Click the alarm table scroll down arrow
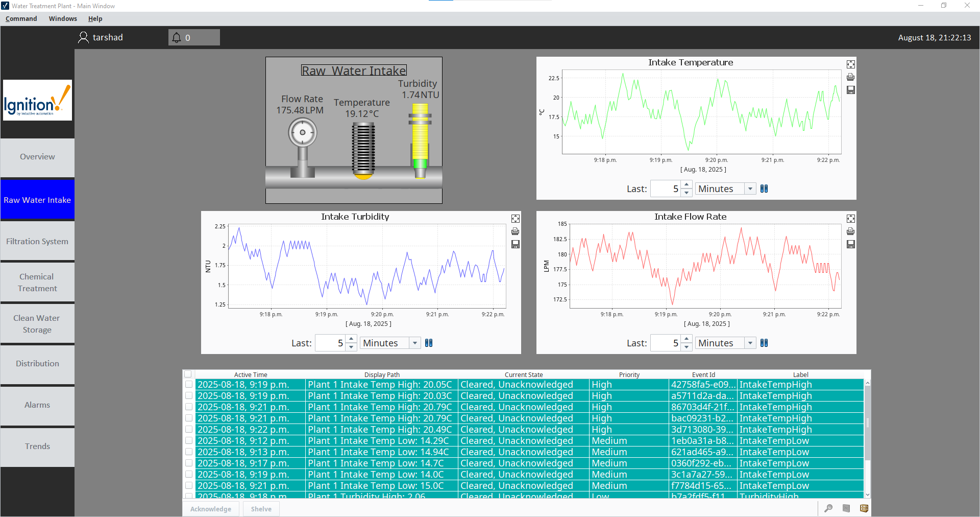This screenshot has width=980, height=517. pos(867,495)
